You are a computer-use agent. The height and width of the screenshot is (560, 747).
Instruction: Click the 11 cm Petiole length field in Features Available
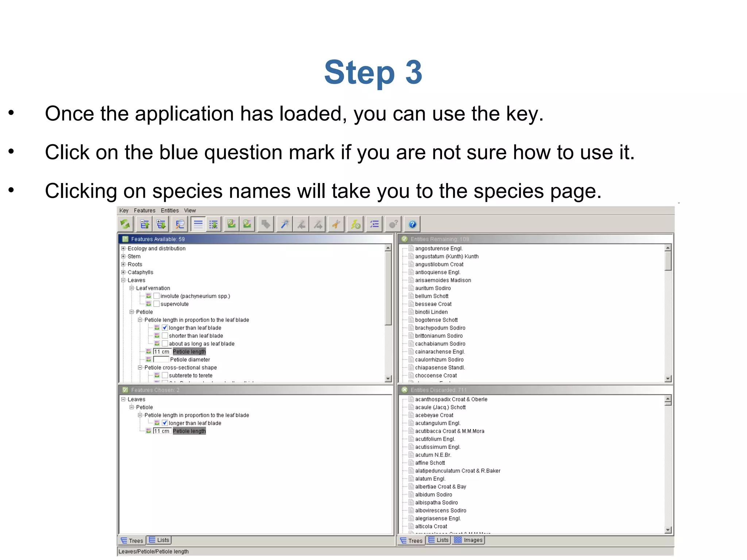point(162,351)
